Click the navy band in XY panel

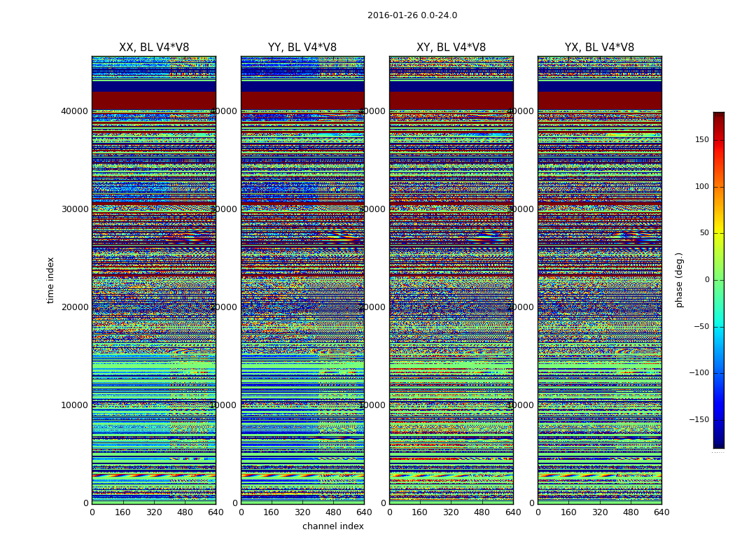451,87
